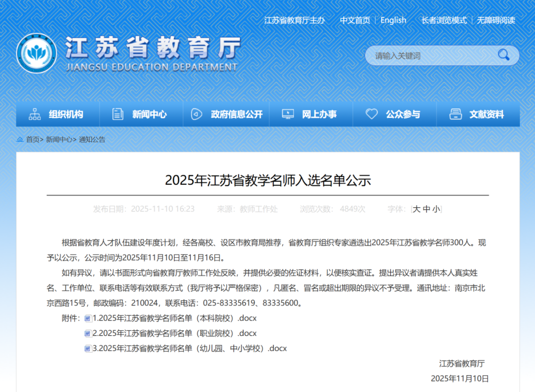Download the 职业院校 attachment docx
The height and width of the screenshot is (392, 535).
click(x=174, y=333)
